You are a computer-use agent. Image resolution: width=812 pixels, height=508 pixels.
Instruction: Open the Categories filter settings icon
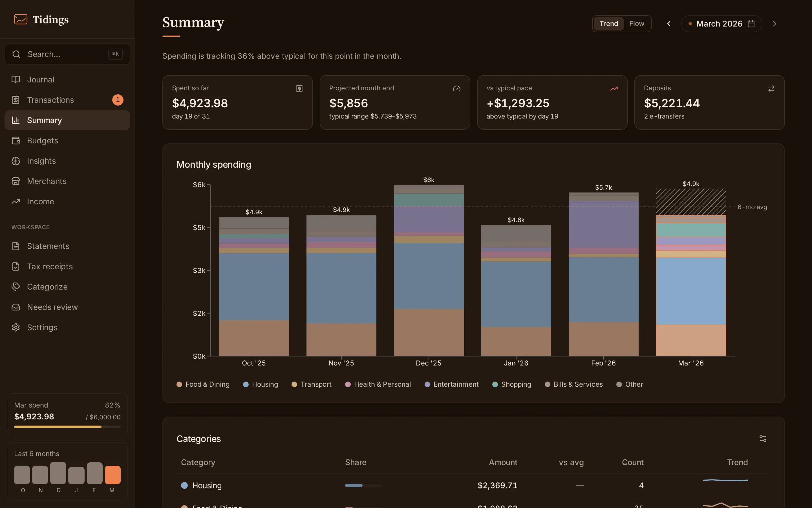coord(763,439)
